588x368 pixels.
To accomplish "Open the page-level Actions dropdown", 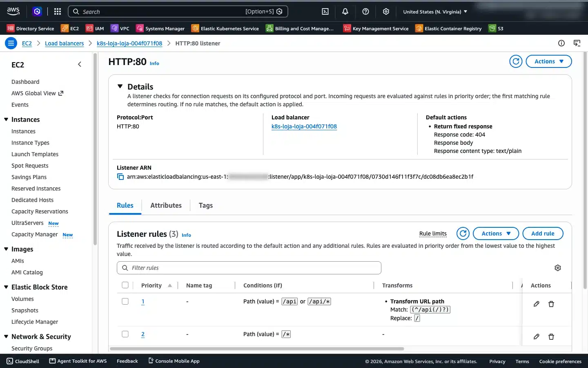I will coord(549,61).
